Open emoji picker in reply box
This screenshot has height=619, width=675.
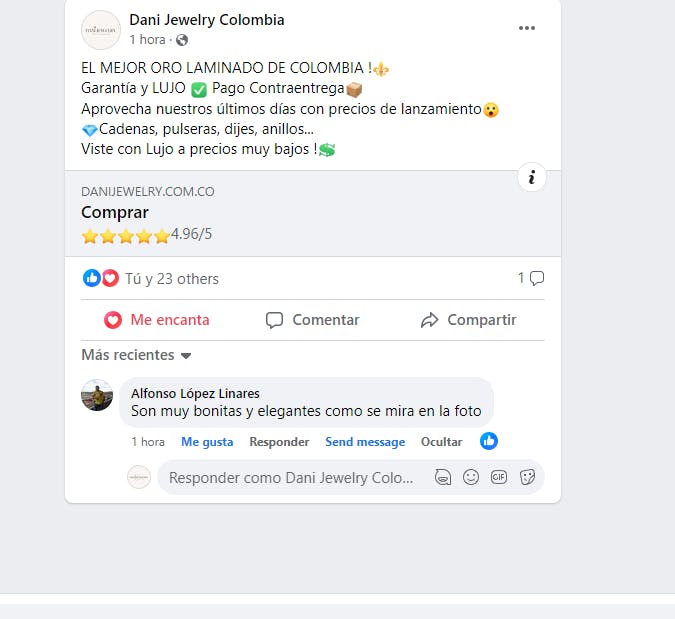(471, 477)
